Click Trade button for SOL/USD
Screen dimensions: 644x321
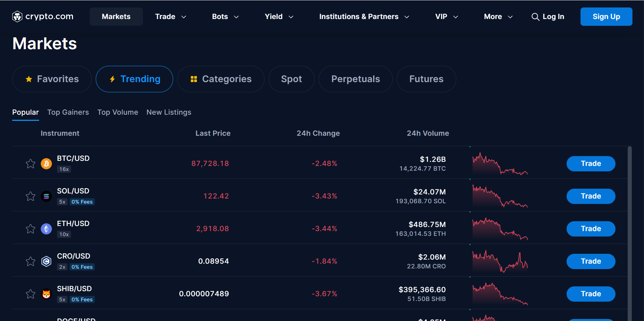(591, 196)
